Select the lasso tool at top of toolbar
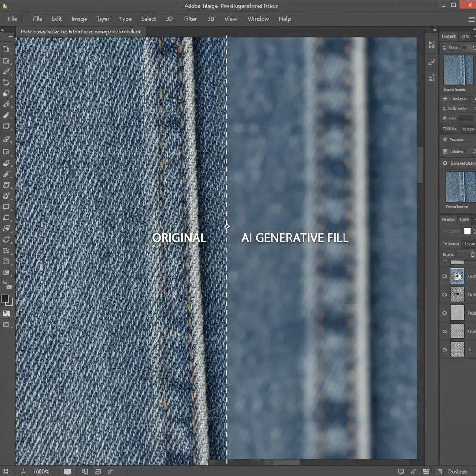Viewport: 476px width, 476px height. (x=7, y=49)
